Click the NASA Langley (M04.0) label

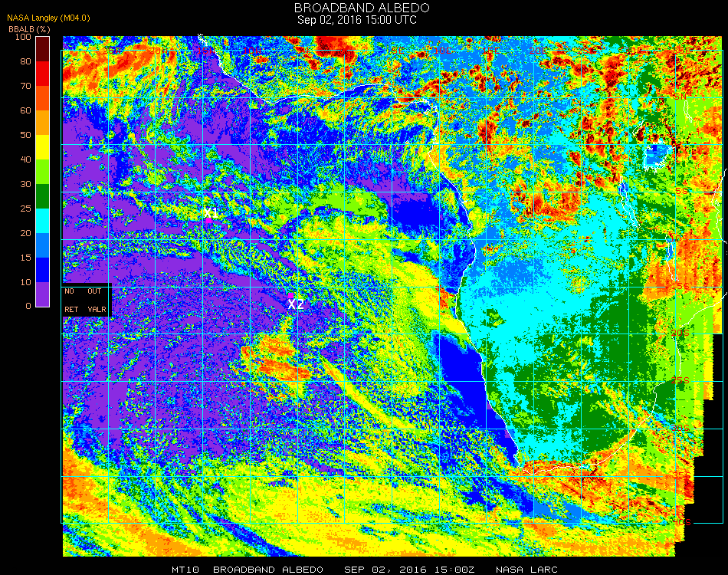[x=48, y=18]
